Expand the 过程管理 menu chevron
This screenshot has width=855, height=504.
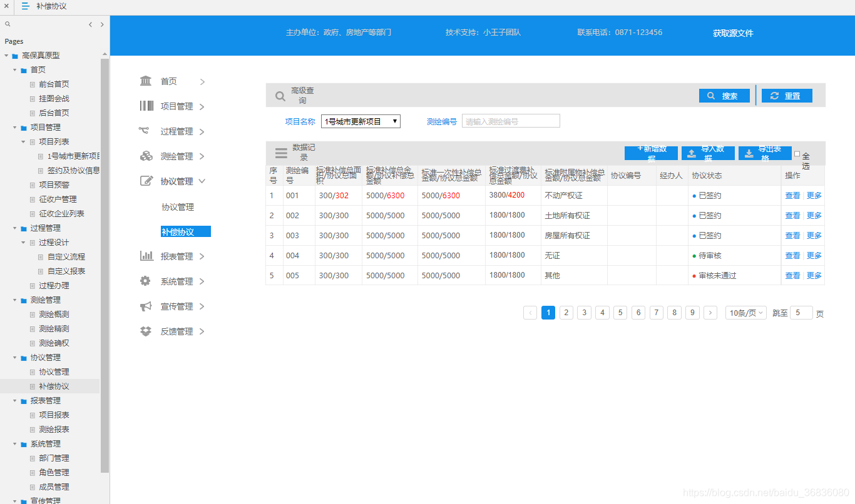(x=202, y=131)
